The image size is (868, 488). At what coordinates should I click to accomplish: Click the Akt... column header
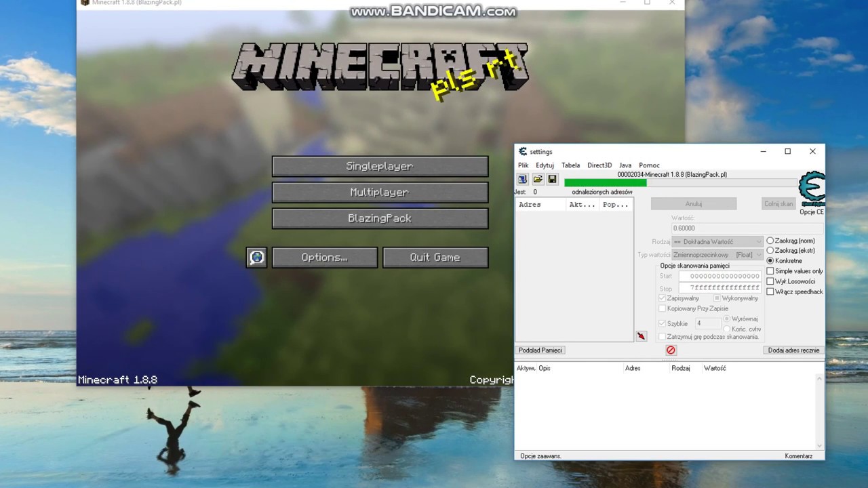(583, 205)
